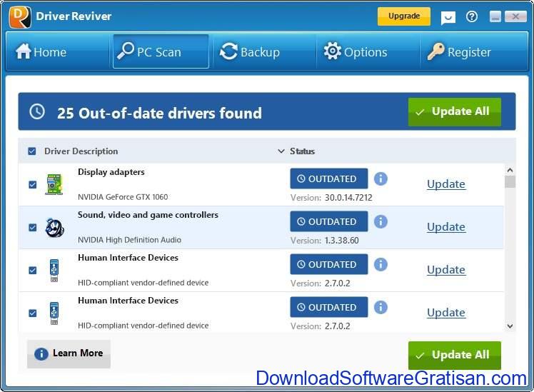Viewport: 534px width, 392px height.
Task: Open the help question mark icon
Action: click(472, 16)
